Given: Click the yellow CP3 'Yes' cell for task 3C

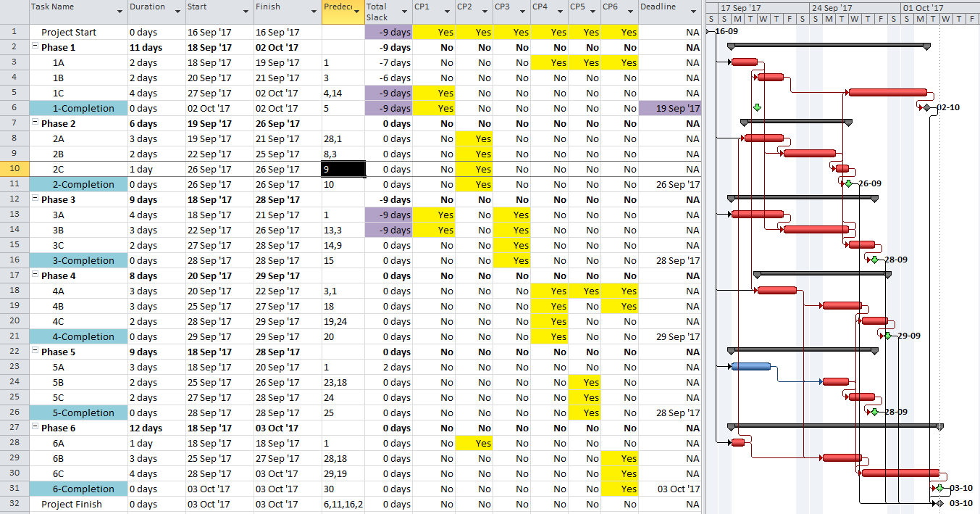Looking at the screenshot, I should (x=511, y=245).
